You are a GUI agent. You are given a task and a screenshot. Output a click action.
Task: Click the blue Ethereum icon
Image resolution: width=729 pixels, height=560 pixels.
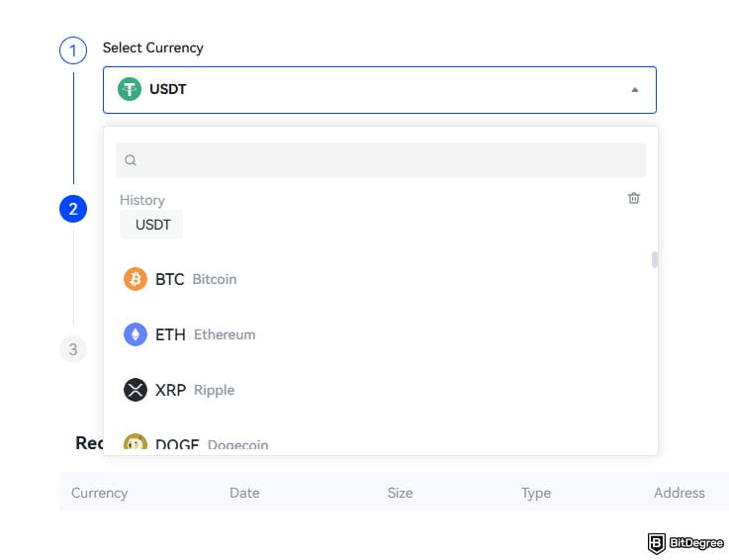click(x=136, y=334)
